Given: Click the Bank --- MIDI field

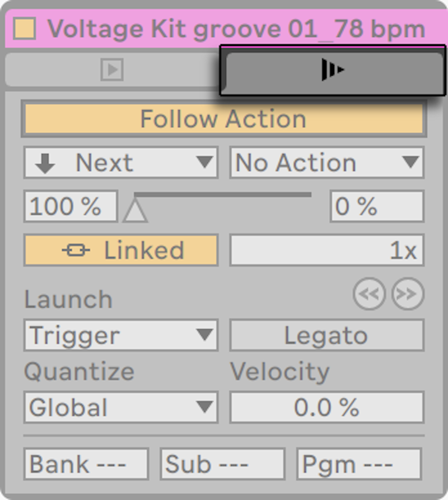Looking at the screenshot, I should pos(85,464).
